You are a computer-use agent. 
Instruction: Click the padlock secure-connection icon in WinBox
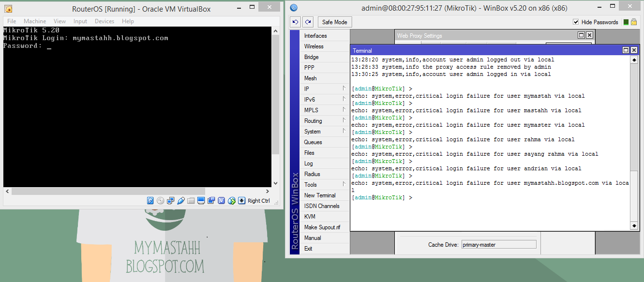pyautogui.click(x=634, y=22)
